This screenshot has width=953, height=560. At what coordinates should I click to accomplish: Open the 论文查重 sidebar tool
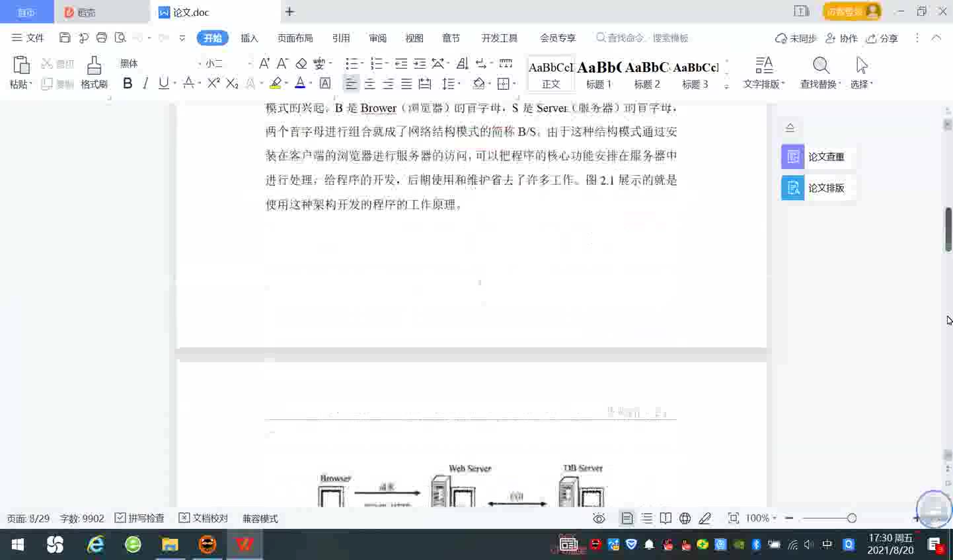(x=817, y=157)
